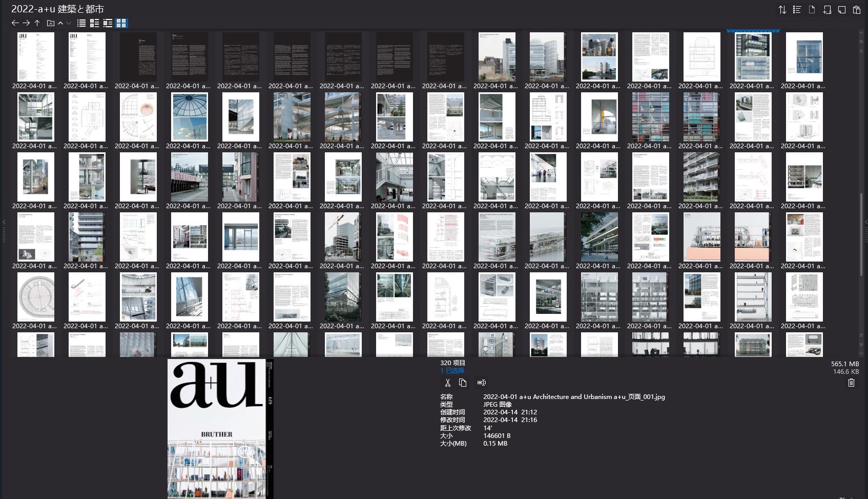Screen dimensions: 868x499
Task: Select the previous folder with up chevron
Action: [x=60, y=23]
